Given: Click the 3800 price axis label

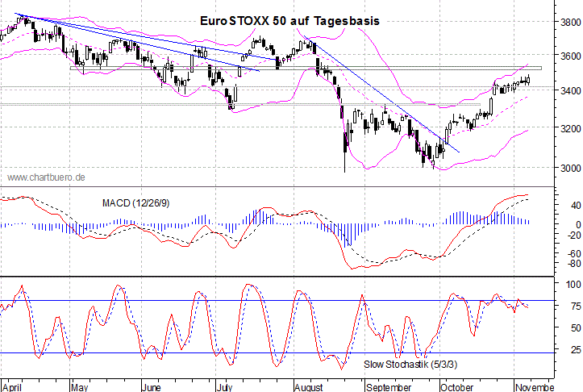Looking at the screenshot, I should coord(569,23).
